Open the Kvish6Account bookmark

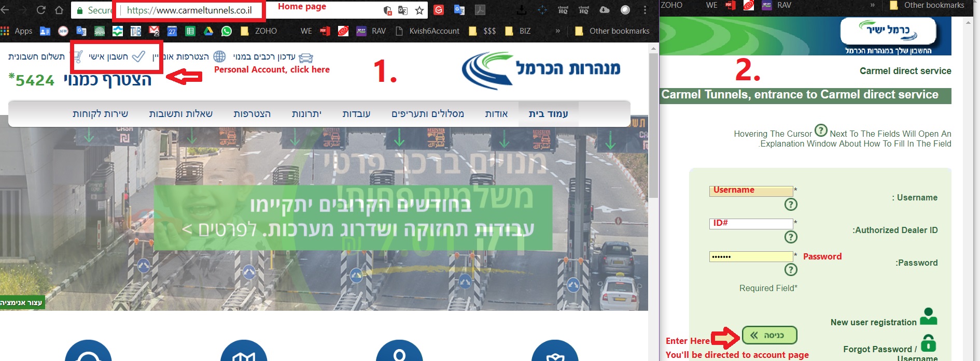coord(428,31)
